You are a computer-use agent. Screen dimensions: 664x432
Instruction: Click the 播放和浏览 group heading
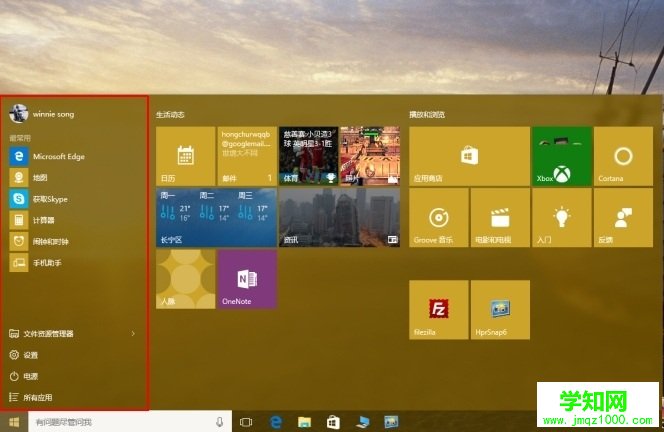click(x=427, y=114)
